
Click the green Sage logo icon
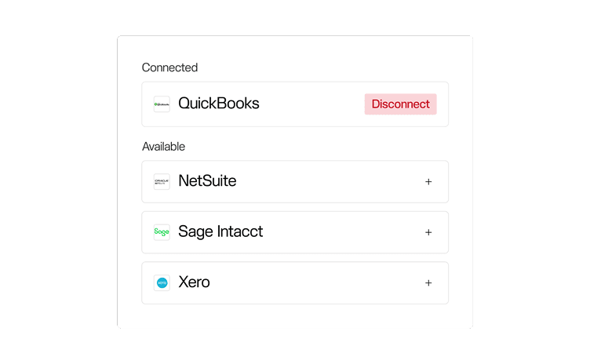coord(162,232)
